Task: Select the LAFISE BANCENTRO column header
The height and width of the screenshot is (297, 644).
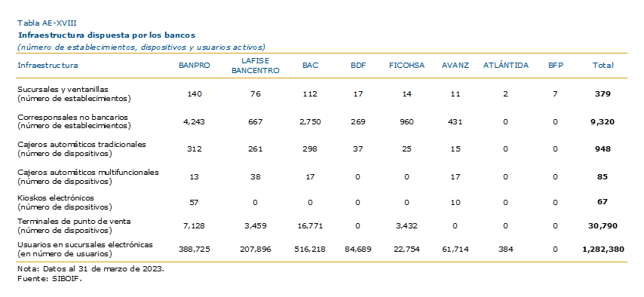Action: 255,66
